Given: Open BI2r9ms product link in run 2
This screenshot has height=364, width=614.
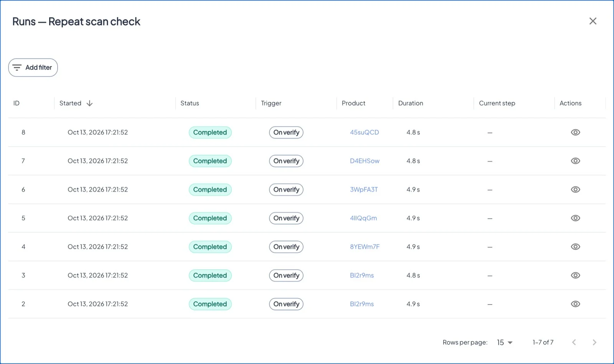Looking at the screenshot, I should (x=362, y=304).
